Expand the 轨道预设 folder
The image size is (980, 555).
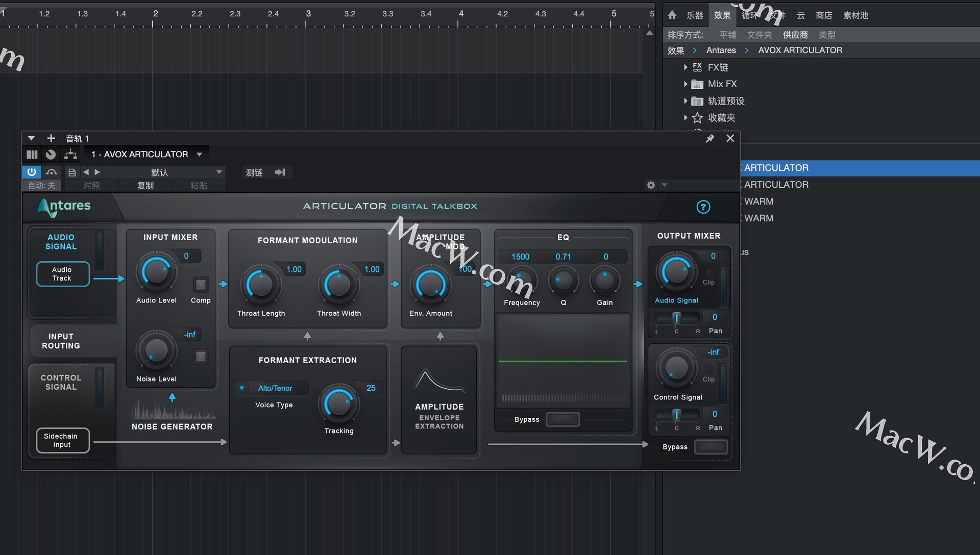685,101
